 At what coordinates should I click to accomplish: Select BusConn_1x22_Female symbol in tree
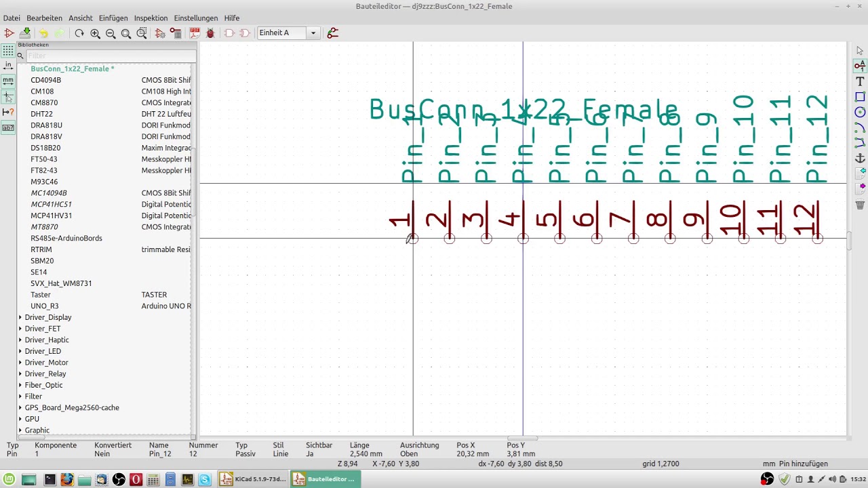pos(73,68)
